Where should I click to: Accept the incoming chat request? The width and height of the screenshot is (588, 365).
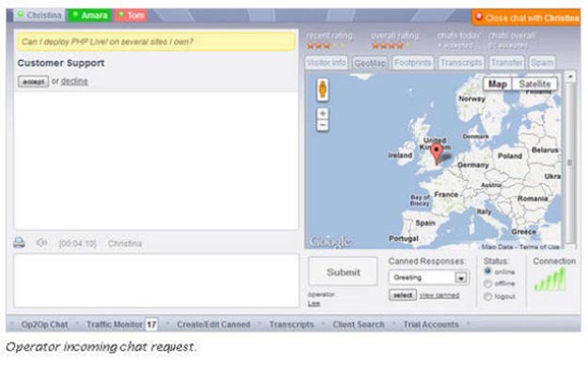(33, 82)
